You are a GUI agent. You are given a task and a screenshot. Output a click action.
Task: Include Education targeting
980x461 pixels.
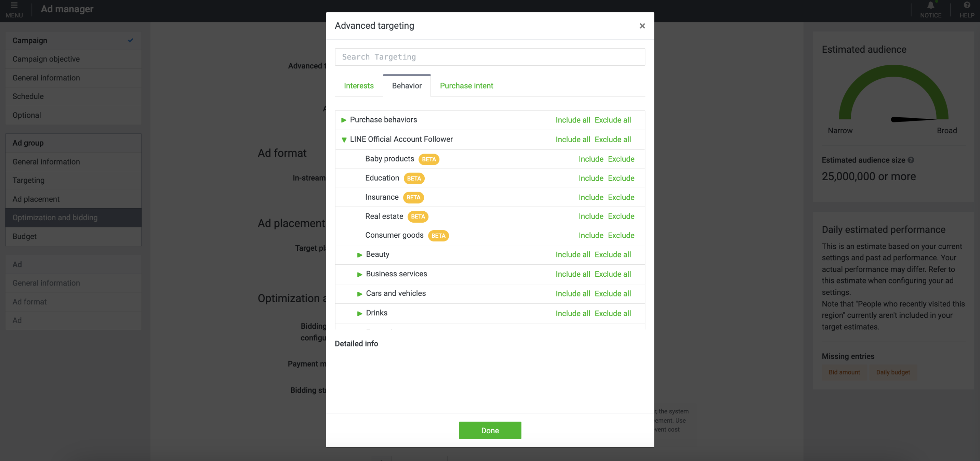pos(591,178)
